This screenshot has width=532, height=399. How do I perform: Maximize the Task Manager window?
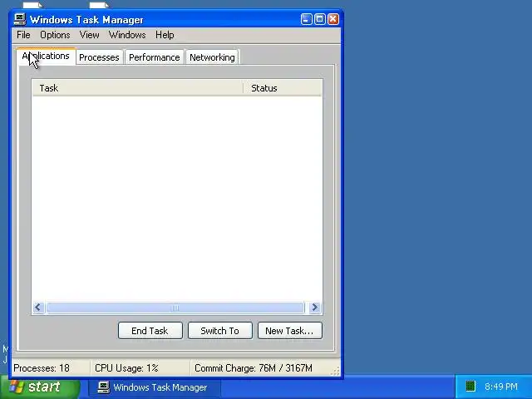click(319, 19)
